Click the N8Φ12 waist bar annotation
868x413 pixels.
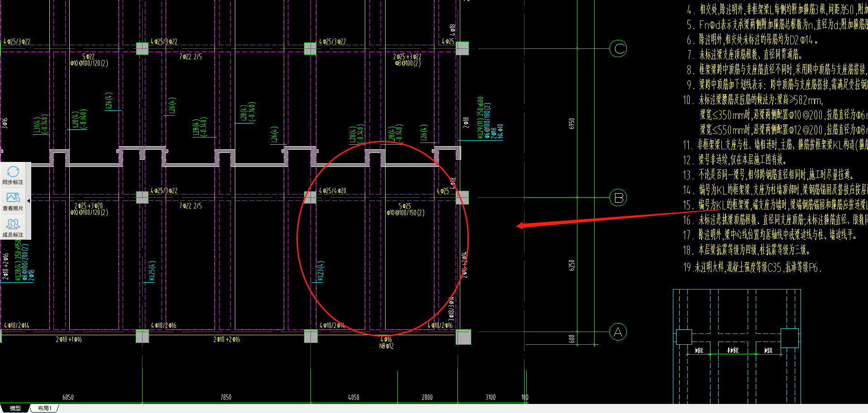pyautogui.click(x=386, y=346)
